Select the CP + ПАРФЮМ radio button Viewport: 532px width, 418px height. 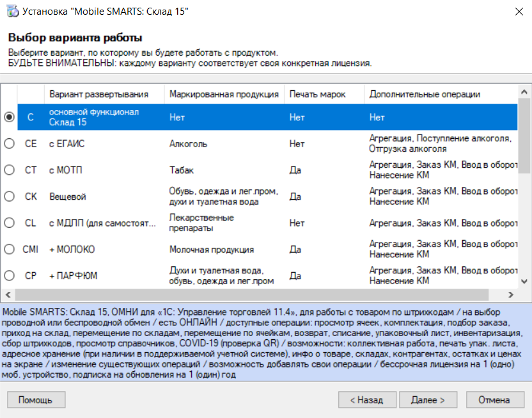(9, 275)
